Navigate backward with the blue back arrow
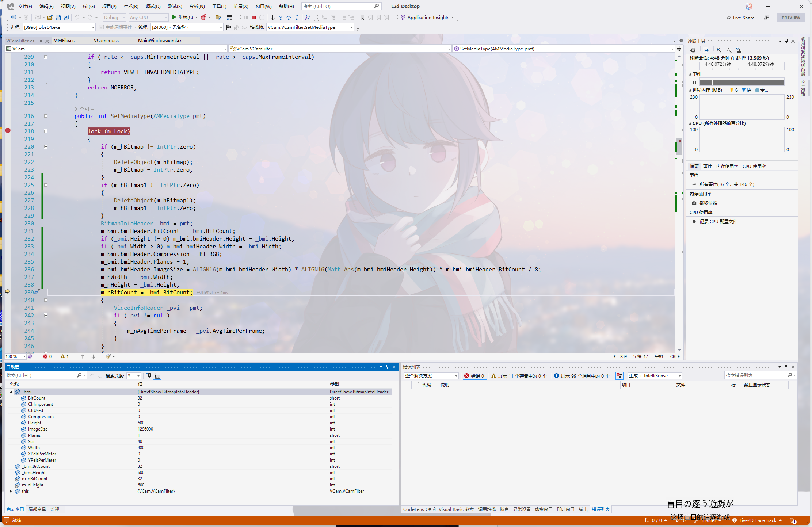The image size is (812, 527). (14, 17)
